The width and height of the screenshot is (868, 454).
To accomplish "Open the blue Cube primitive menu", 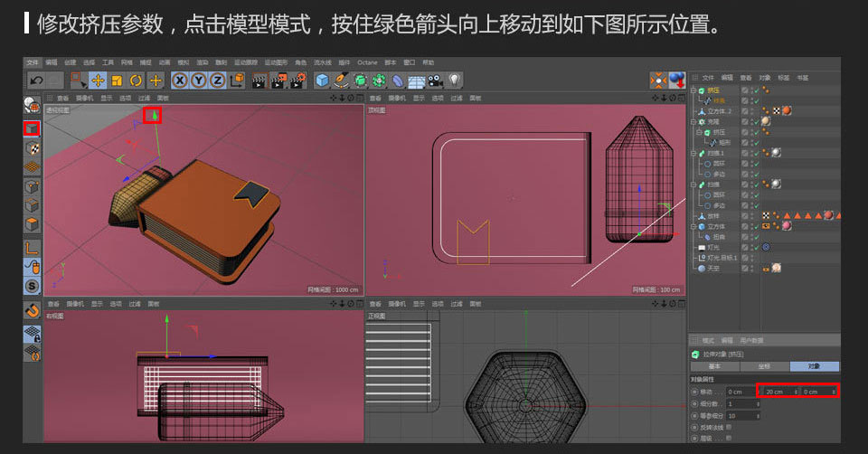I will [322, 80].
